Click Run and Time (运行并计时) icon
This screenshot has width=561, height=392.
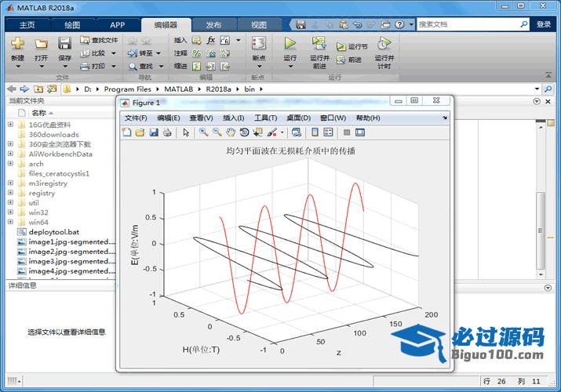pos(384,44)
